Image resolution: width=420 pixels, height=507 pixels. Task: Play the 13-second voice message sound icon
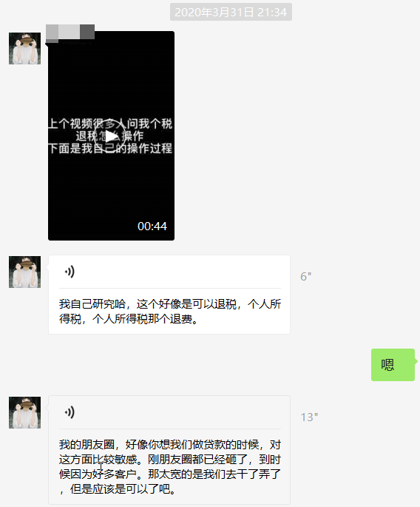pyautogui.click(x=70, y=412)
